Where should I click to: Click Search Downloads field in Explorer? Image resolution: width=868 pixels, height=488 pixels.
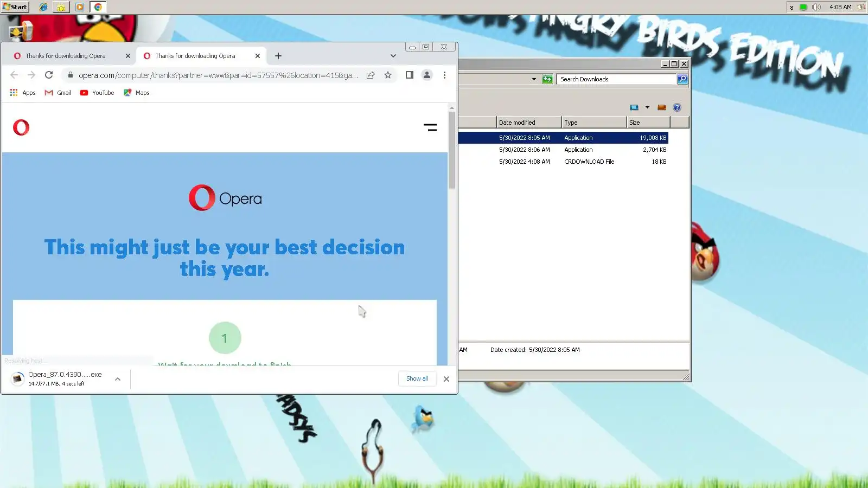tap(616, 79)
